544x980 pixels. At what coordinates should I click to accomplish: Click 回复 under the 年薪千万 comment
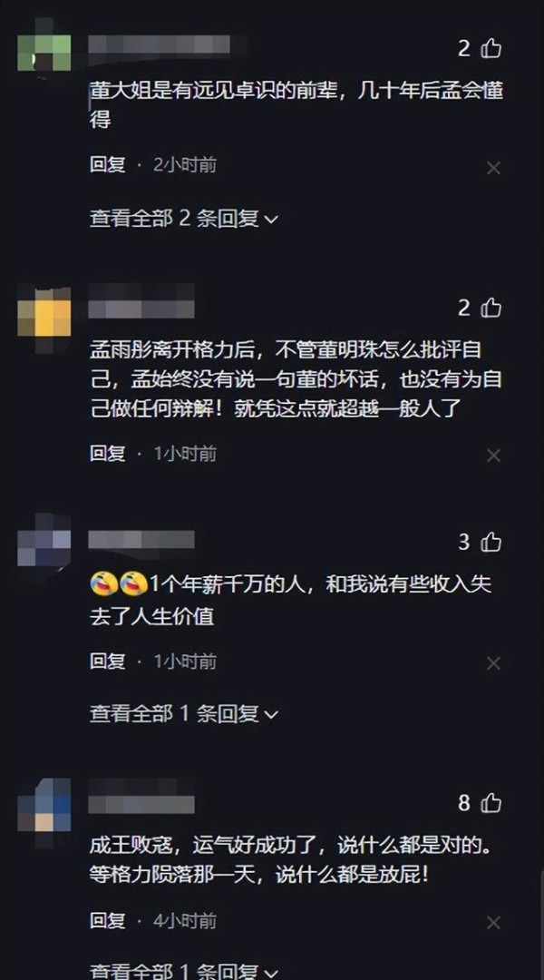(x=107, y=661)
